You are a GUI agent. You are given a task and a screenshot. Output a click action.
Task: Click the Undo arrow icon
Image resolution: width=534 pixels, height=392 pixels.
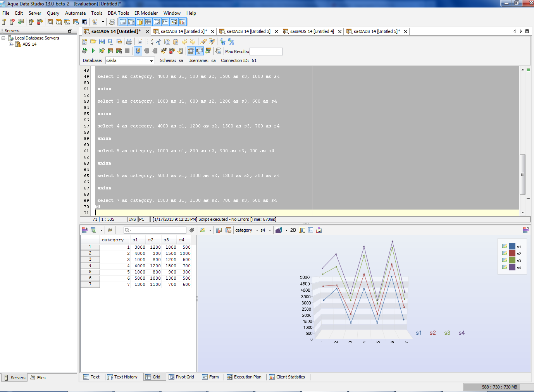pos(184,41)
